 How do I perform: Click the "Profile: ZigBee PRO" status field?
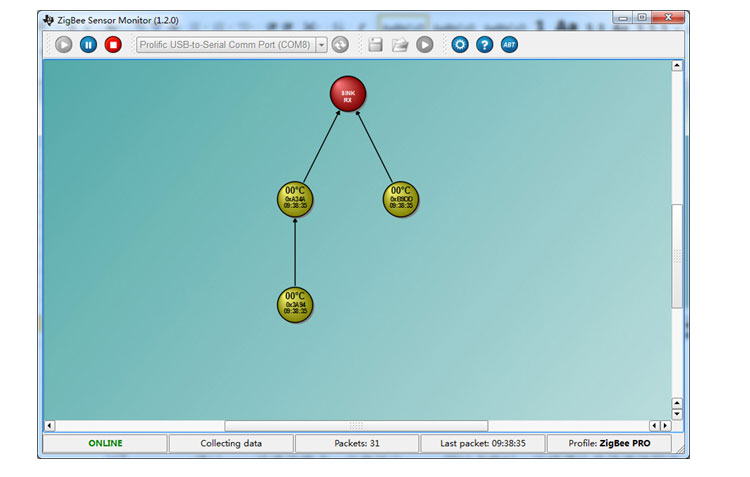(609, 443)
